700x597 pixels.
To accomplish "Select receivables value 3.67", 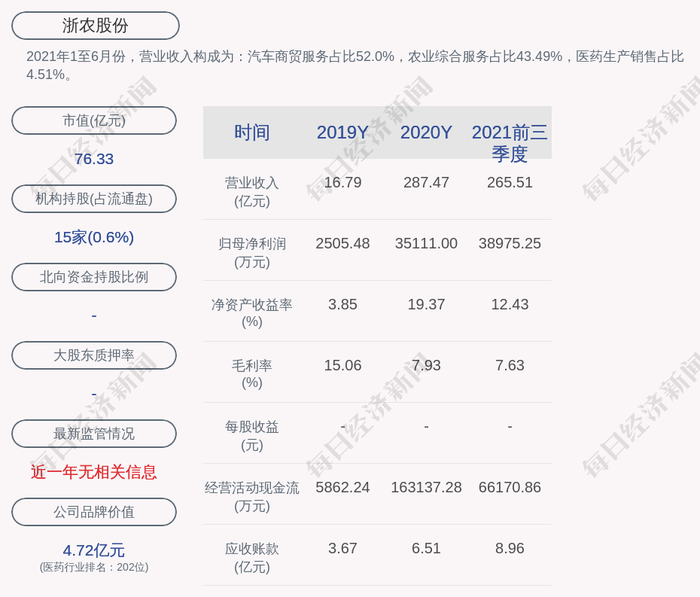I will 342,548.
